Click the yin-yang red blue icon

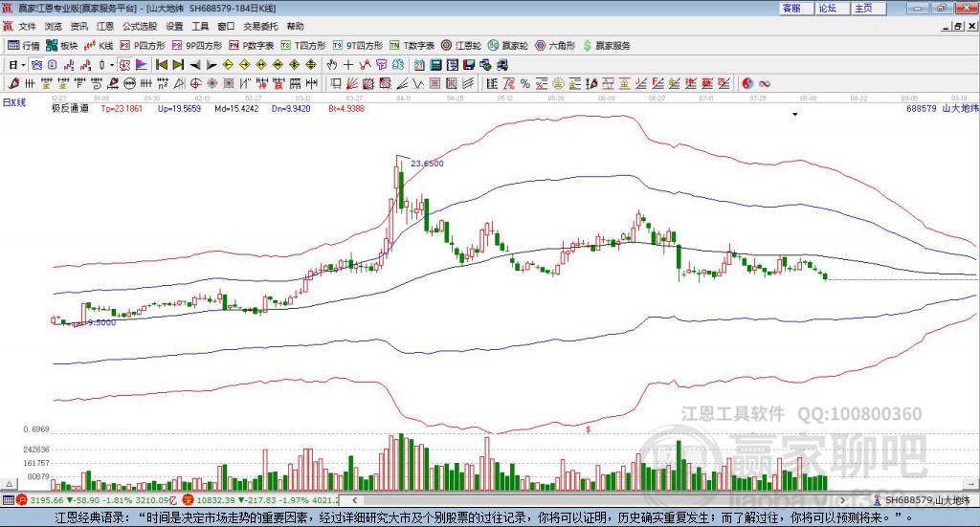747,83
